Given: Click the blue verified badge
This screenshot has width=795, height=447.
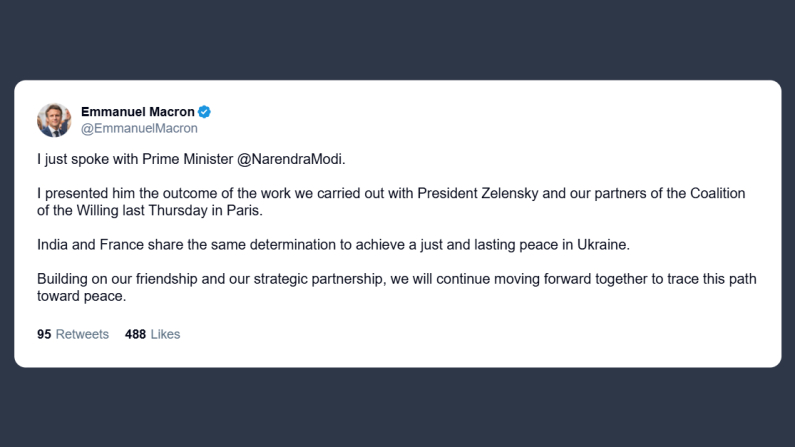Looking at the screenshot, I should coord(204,112).
